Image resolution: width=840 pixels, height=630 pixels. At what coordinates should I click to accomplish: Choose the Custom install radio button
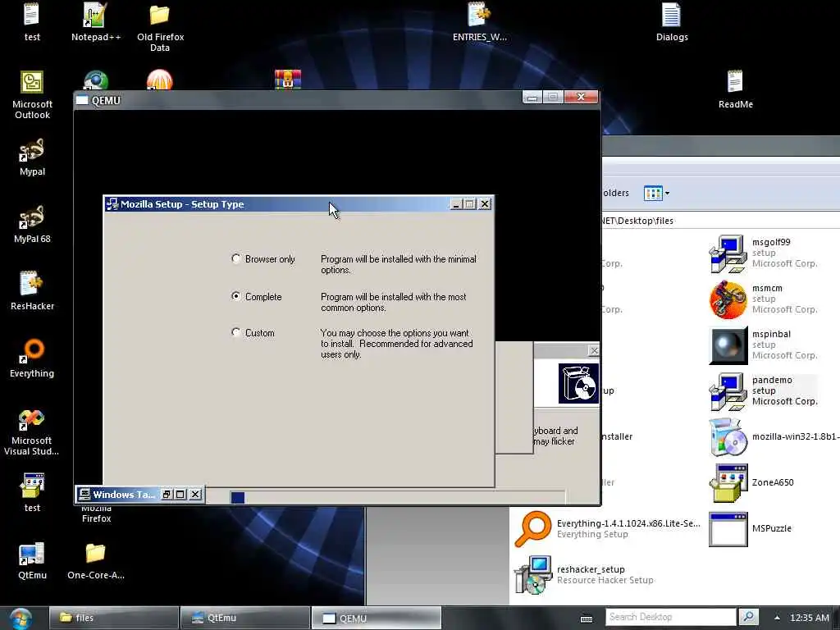236,333
